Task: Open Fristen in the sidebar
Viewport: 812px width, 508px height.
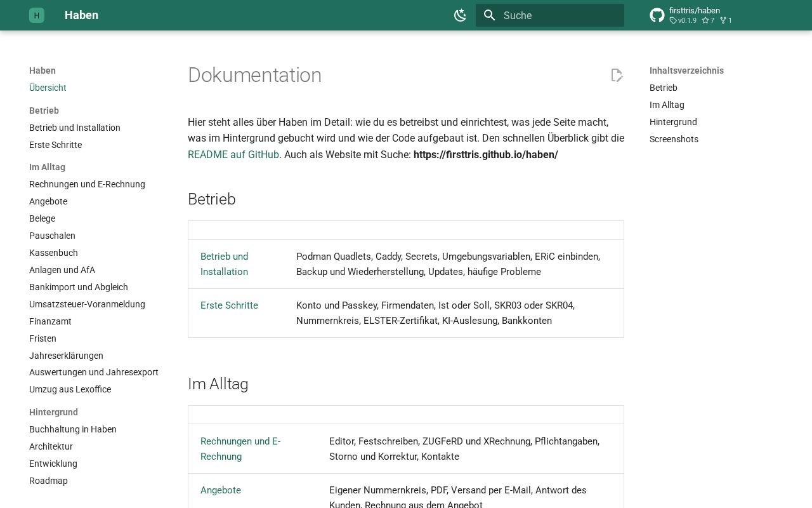Action: click(43, 338)
